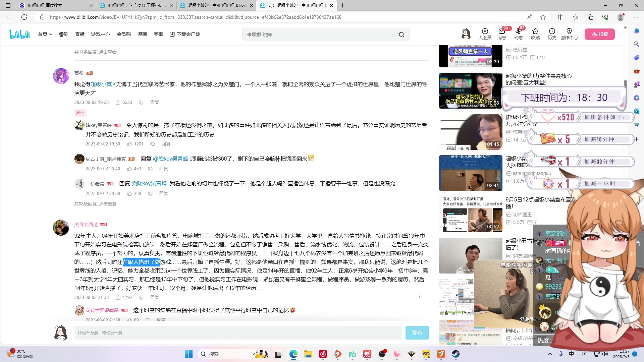The height and width of the screenshot is (362, 644).
Task: Click the 发布 comment button
Action: 417,333
